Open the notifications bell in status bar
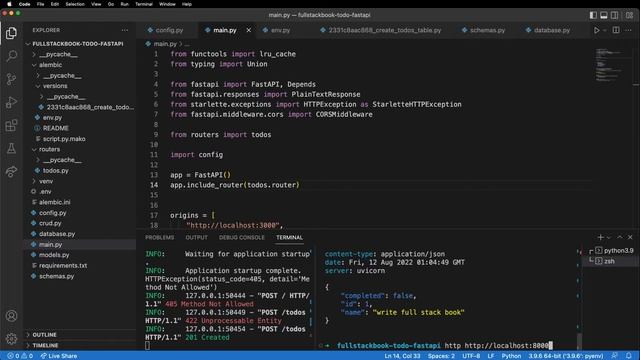This screenshot has width=640, height=360. (629, 356)
